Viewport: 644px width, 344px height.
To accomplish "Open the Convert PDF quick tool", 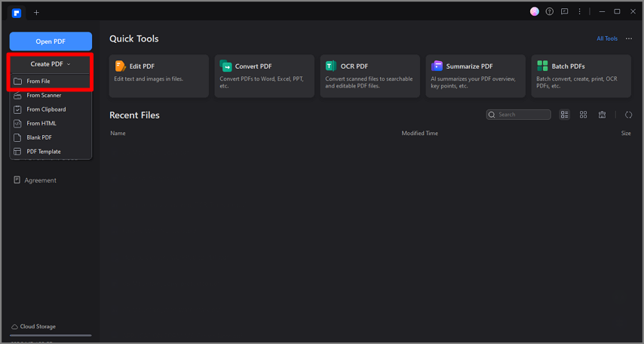I will 265,76.
